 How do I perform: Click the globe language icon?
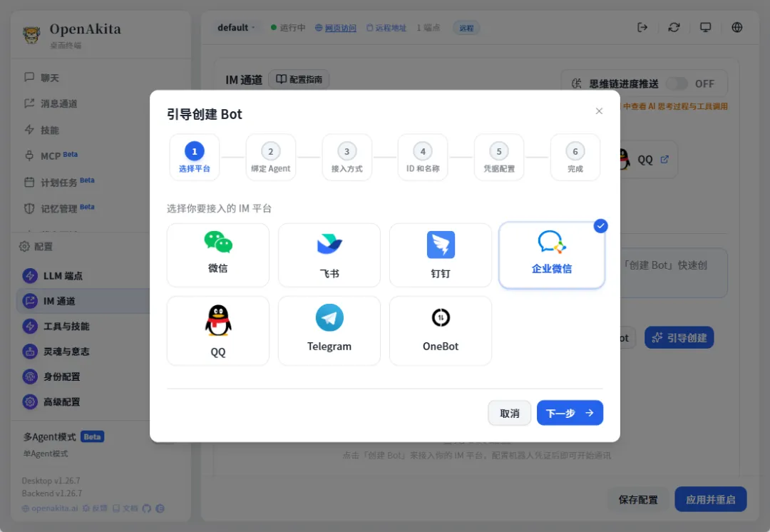pos(737,28)
